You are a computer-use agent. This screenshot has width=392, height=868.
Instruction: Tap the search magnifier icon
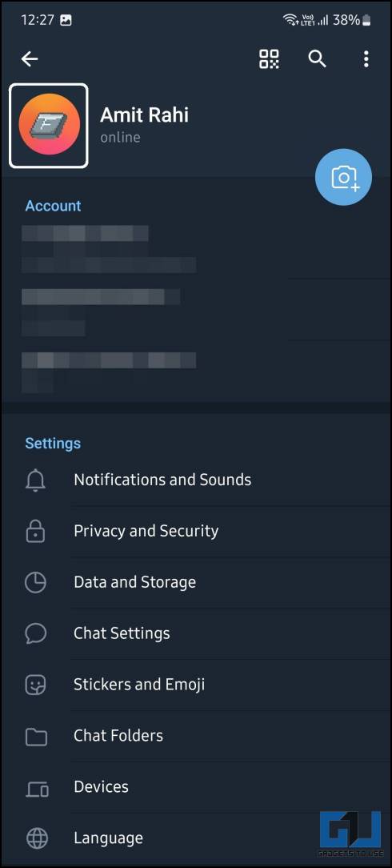pyautogui.click(x=318, y=58)
